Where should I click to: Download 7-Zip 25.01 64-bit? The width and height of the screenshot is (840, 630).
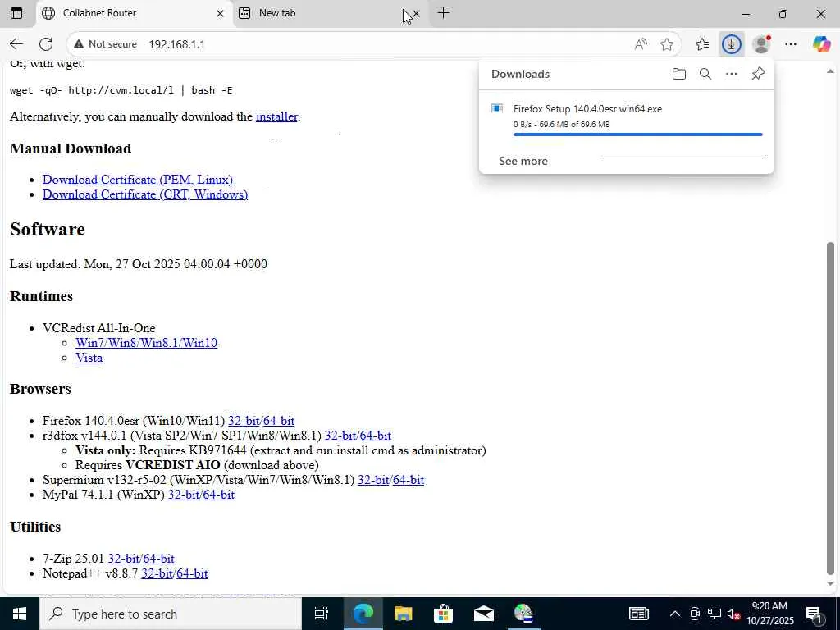coord(158,559)
